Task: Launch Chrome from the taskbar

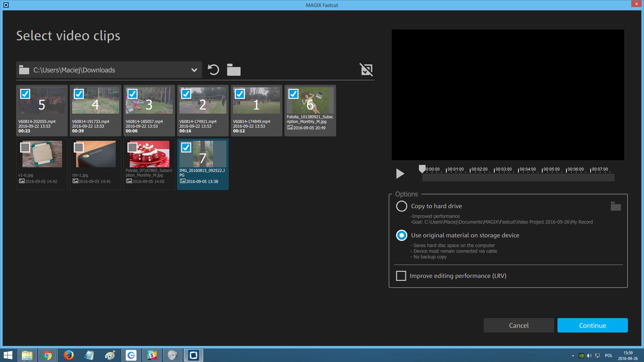Action: (x=47, y=355)
